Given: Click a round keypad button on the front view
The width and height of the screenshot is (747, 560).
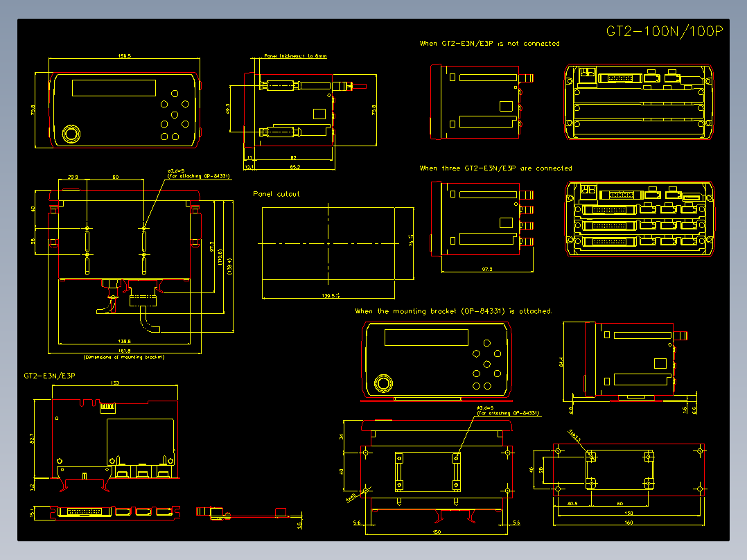Looking at the screenshot, I should click(x=175, y=114).
